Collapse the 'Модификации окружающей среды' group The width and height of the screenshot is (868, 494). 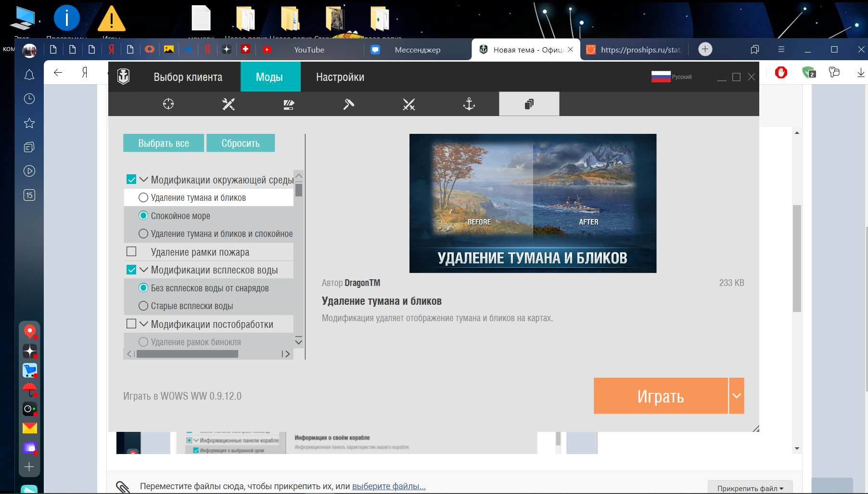coord(143,179)
